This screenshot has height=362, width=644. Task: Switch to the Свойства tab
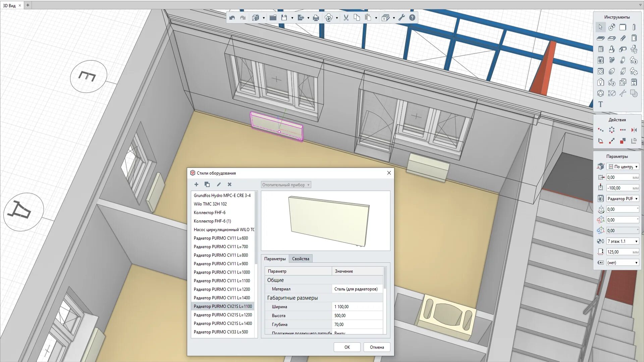pos(301,259)
